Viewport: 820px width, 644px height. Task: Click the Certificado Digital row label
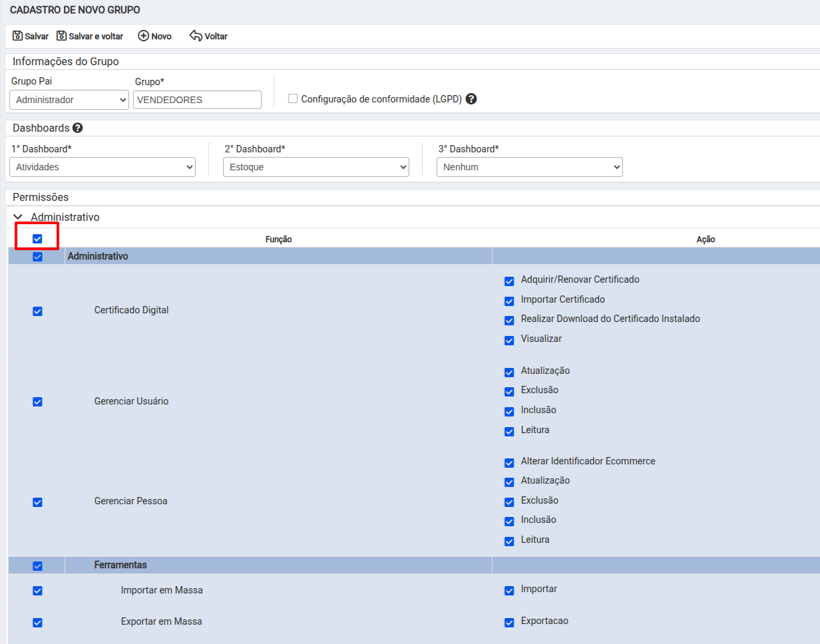click(132, 310)
